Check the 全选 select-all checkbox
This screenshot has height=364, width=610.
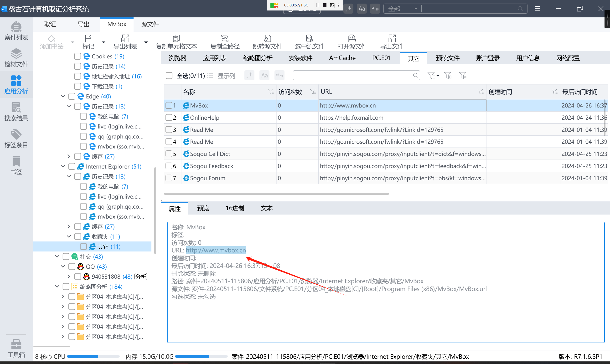tap(169, 76)
